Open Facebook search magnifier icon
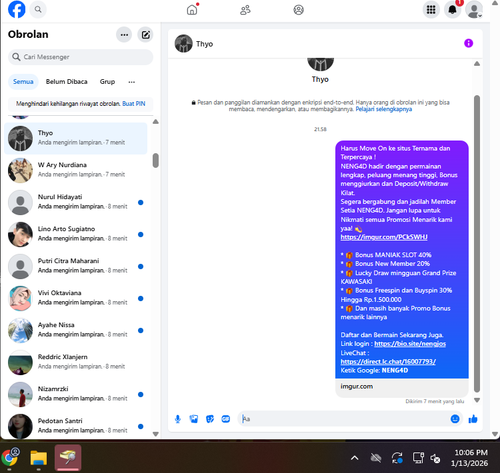Viewport: 500px width, 473px height. (38, 9)
